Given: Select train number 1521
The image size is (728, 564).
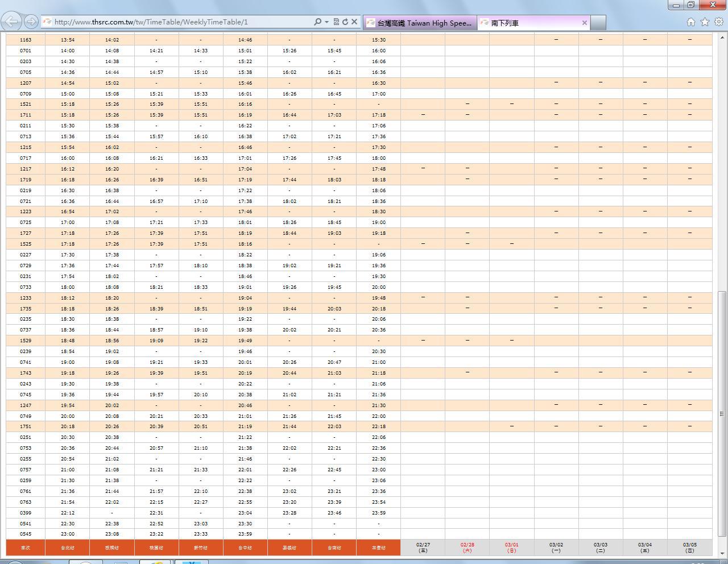Looking at the screenshot, I should tap(26, 104).
